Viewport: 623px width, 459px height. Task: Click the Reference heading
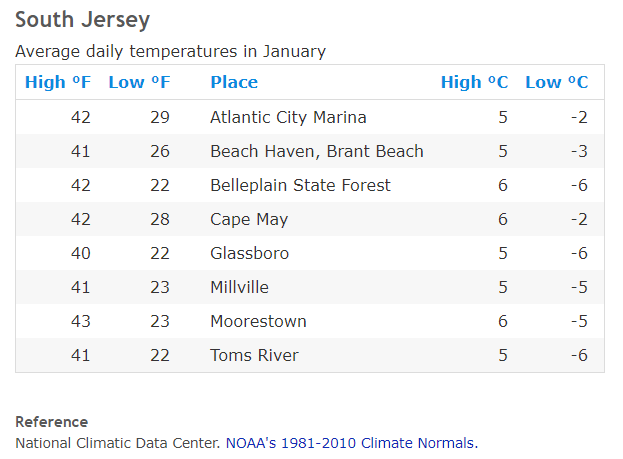(52, 422)
